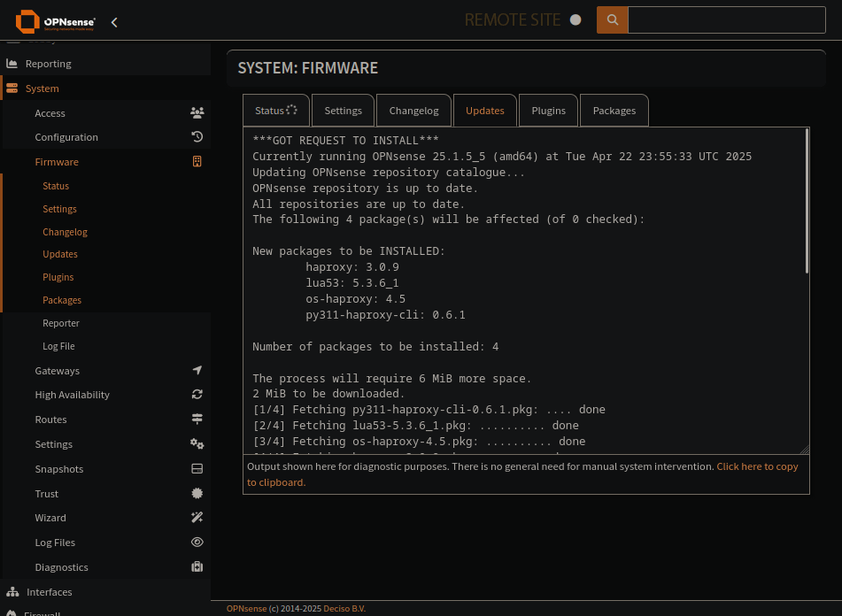Expand the Log Files submenu
The width and height of the screenshot is (842, 616).
pos(106,542)
